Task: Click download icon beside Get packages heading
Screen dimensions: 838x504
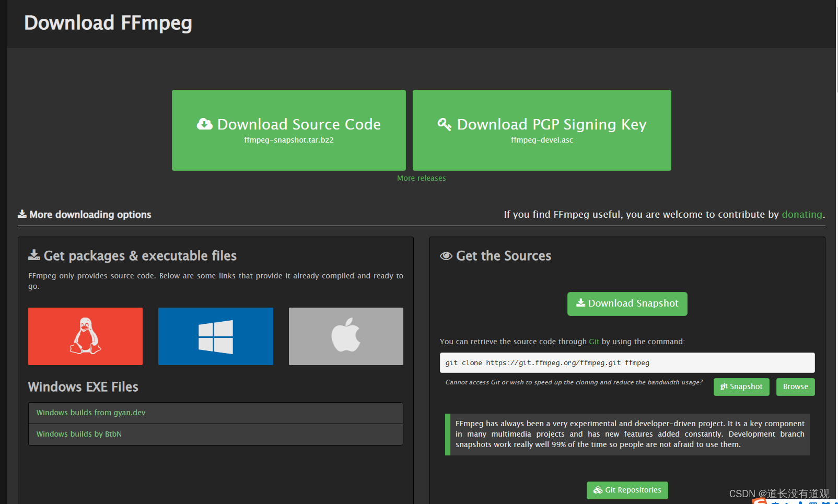Action: [34, 255]
